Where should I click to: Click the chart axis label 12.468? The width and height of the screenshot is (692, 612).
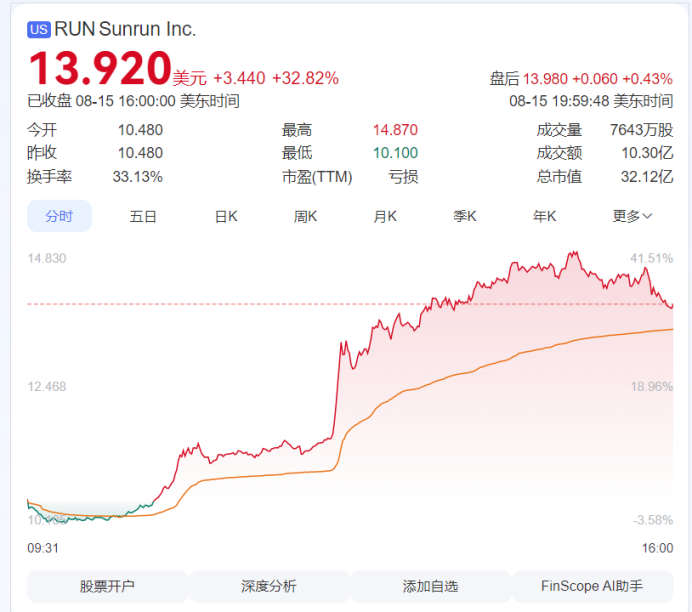coord(47,387)
